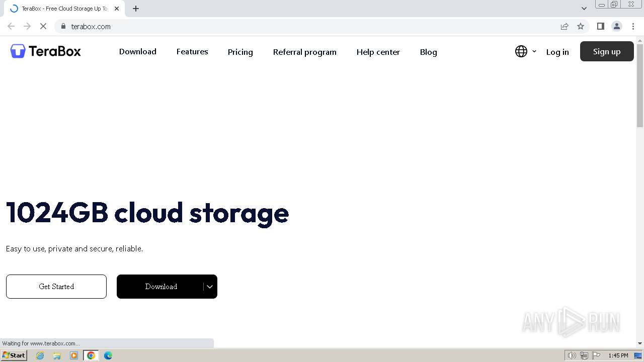Stop loading the page
This screenshot has height=362, width=644.
pyautogui.click(x=43, y=26)
